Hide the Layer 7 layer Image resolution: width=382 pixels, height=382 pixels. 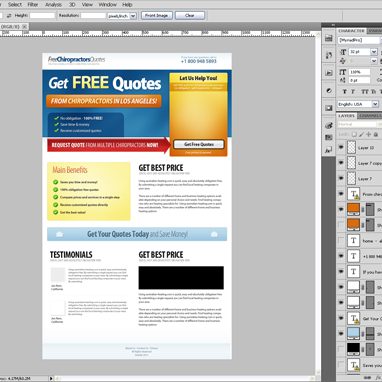(341, 178)
